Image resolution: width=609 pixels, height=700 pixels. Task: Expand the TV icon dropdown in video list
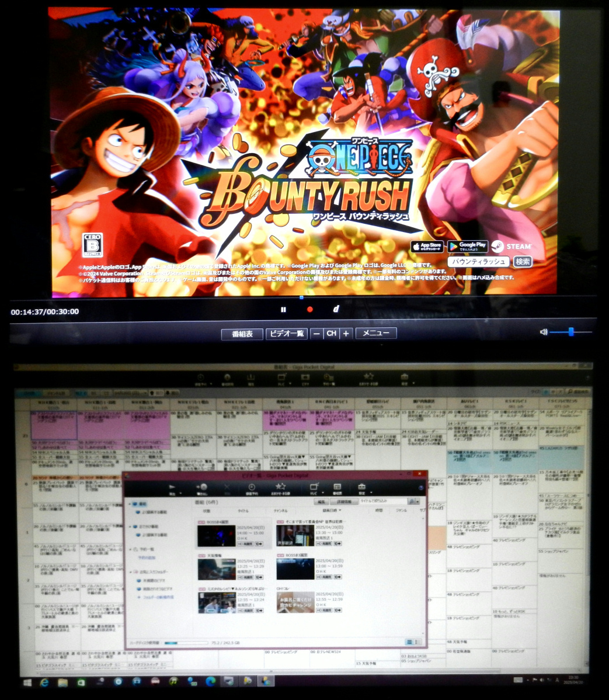pos(322,493)
